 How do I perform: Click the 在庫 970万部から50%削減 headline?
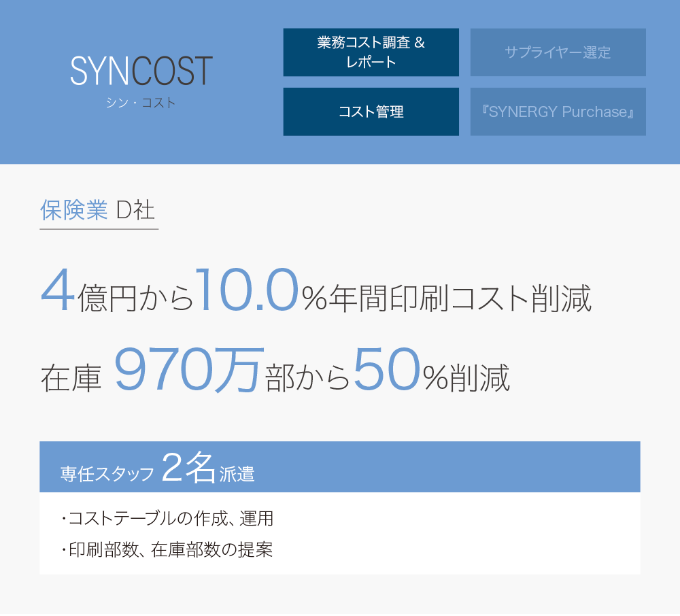coord(275,371)
